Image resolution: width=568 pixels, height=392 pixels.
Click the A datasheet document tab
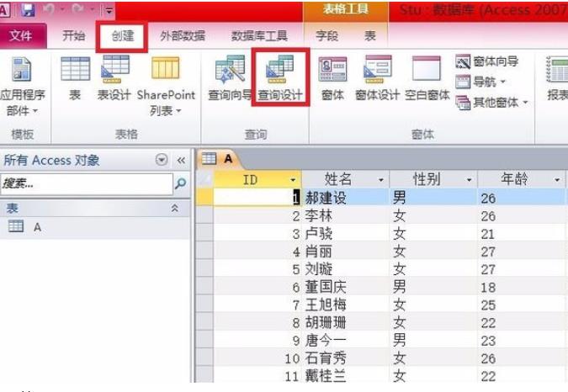[x=218, y=158]
